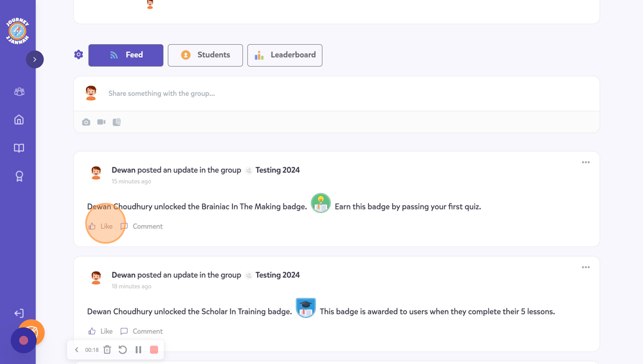Open Dewan's name on the 18 minutes ago post
This screenshot has height=364, width=643.
[123, 275]
